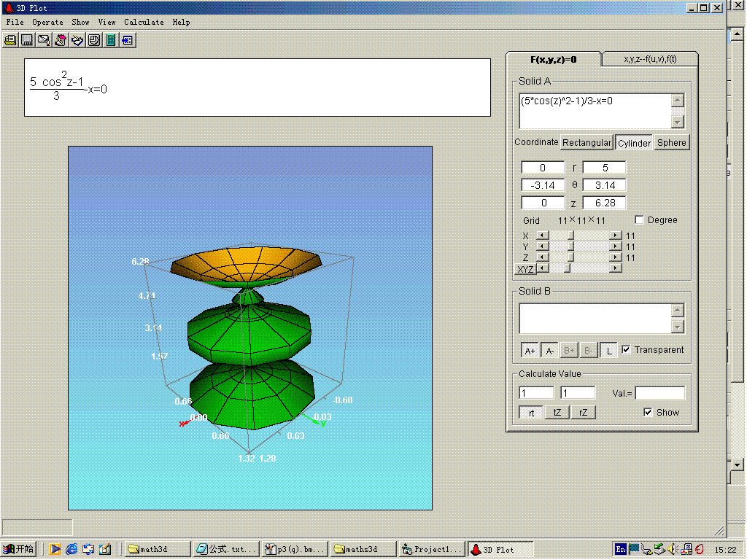
Task: Click the floppy disk save icon
Action: [x=27, y=39]
